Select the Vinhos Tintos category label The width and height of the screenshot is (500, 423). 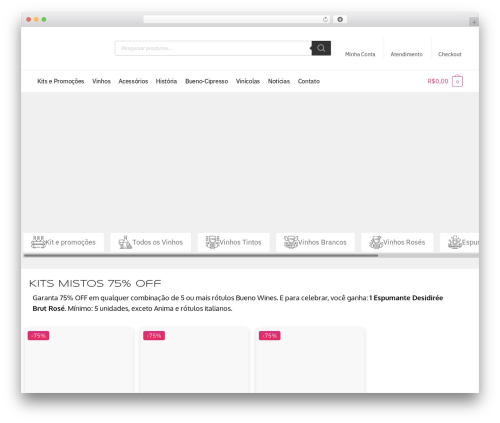click(240, 242)
